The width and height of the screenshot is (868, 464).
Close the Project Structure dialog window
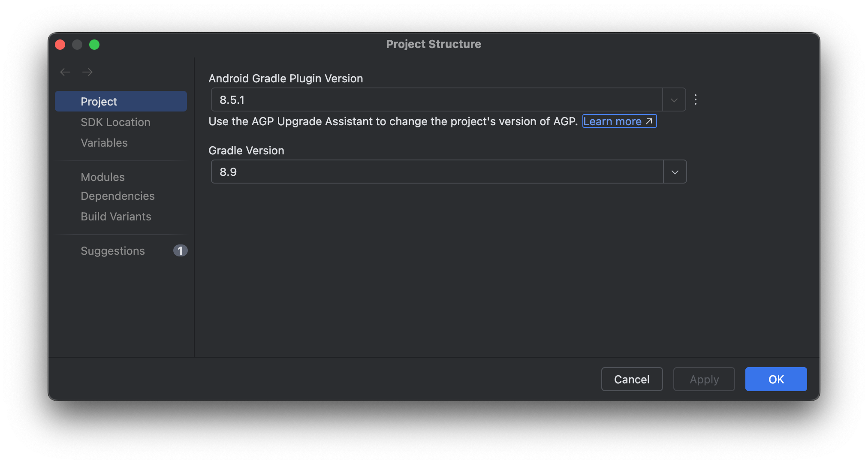coord(60,45)
